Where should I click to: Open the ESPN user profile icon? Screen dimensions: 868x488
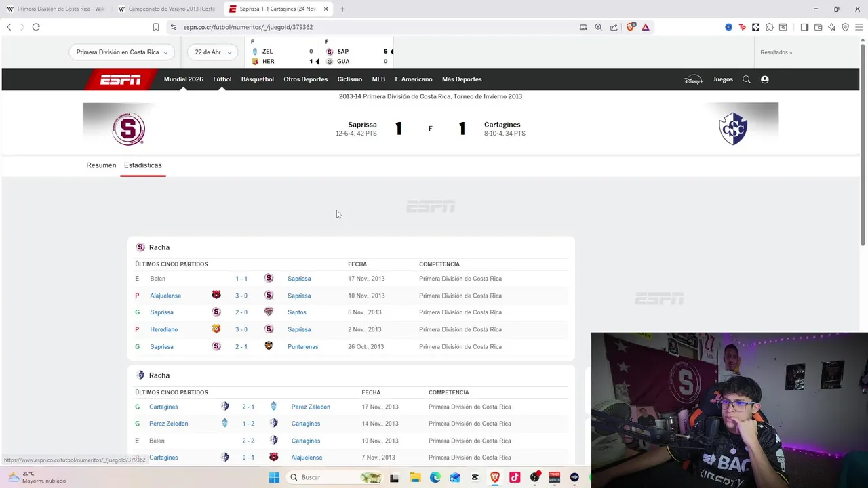(765, 79)
